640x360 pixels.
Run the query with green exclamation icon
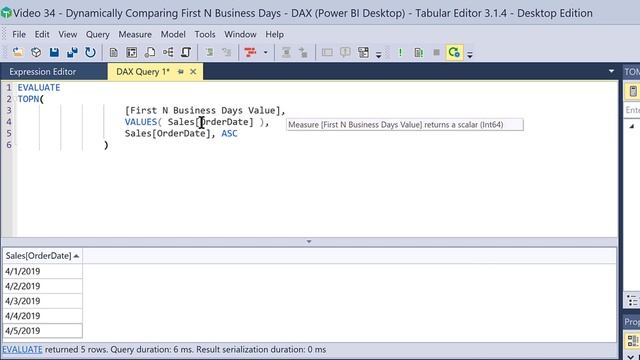point(400,52)
